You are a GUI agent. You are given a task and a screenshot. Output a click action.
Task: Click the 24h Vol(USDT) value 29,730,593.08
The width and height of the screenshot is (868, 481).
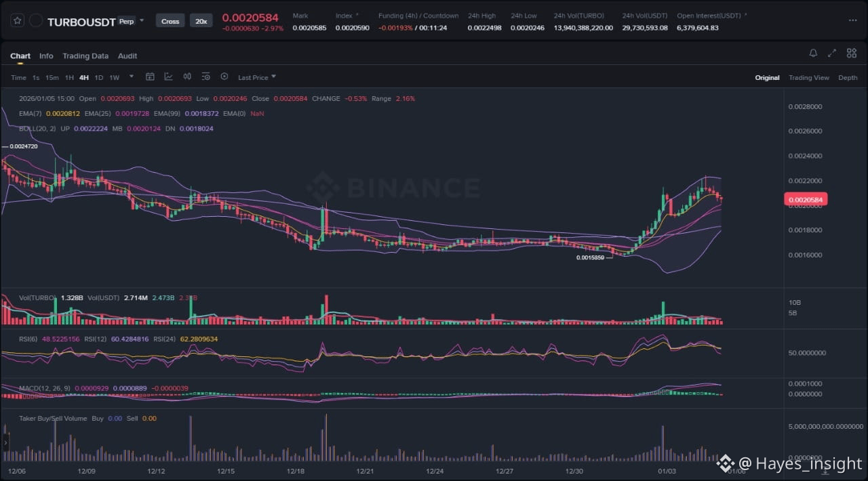click(645, 28)
